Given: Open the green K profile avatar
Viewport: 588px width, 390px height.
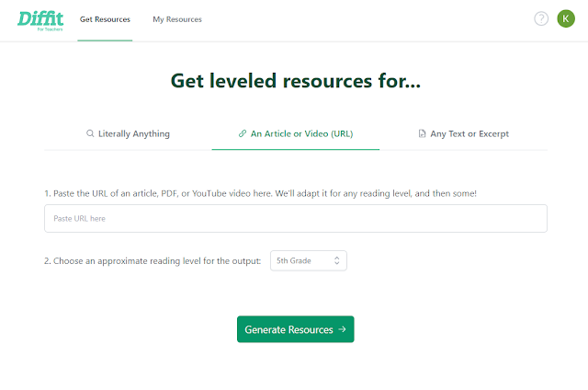Looking at the screenshot, I should click(x=566, y=18).
